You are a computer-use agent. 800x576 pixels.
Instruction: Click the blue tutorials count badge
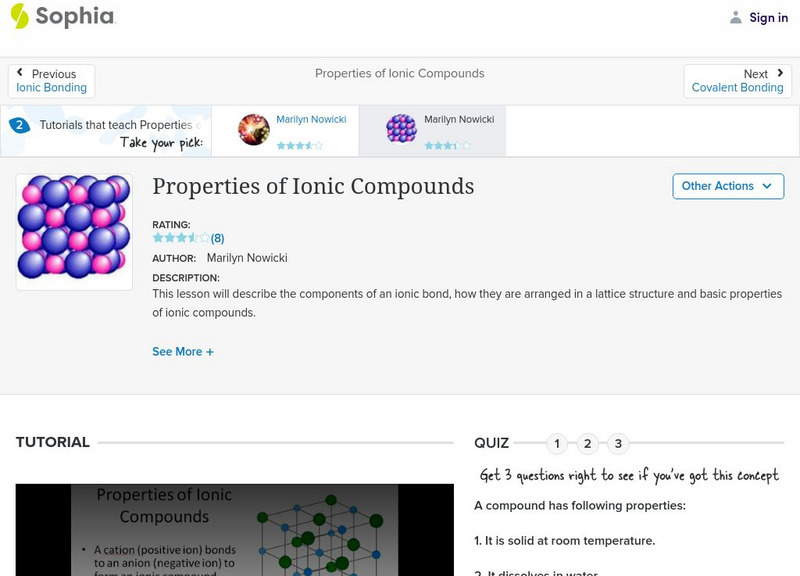click(19, 126)
